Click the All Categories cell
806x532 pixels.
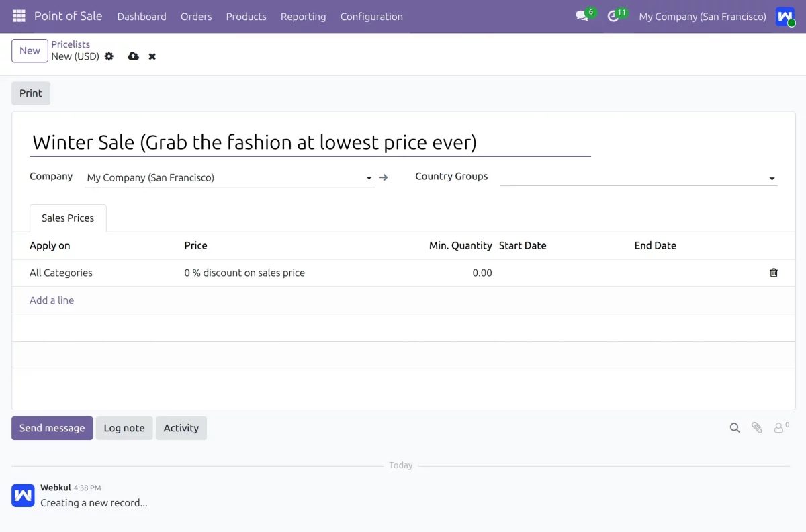61,273
